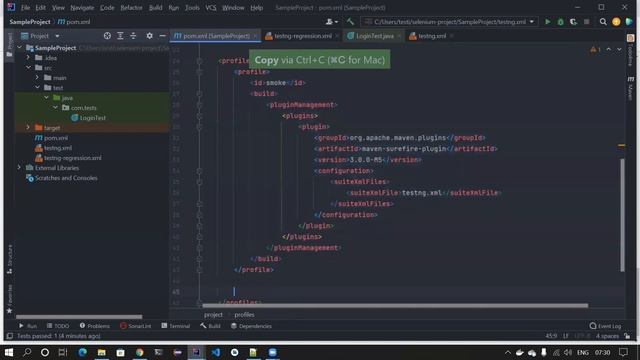Start debugging with the bug icon

[x=560, y=22]
